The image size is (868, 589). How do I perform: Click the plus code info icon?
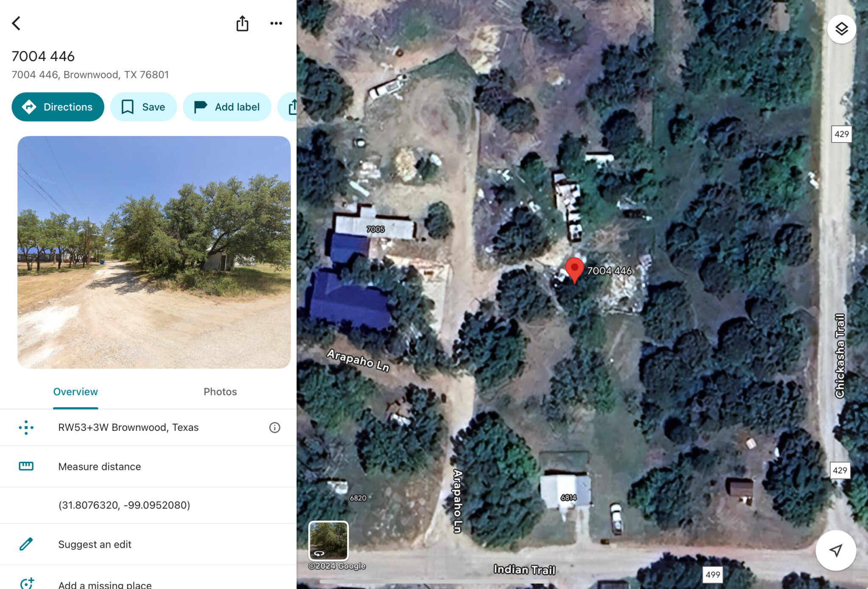click(x=275, y=427)
